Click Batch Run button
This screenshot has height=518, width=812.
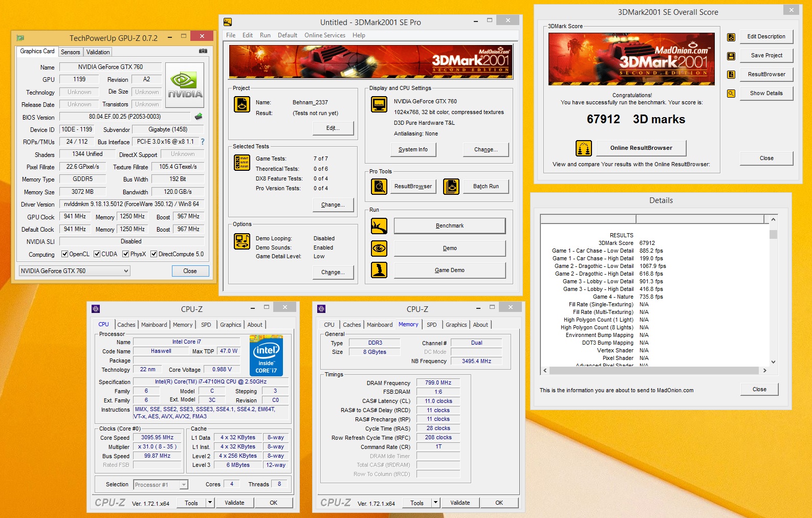(x=486, y=187)
